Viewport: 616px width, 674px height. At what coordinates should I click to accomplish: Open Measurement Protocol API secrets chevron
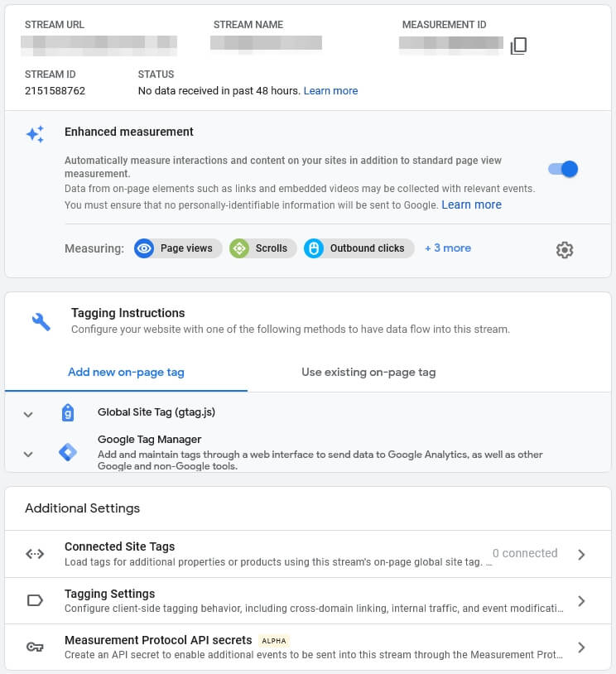[581, 648]
